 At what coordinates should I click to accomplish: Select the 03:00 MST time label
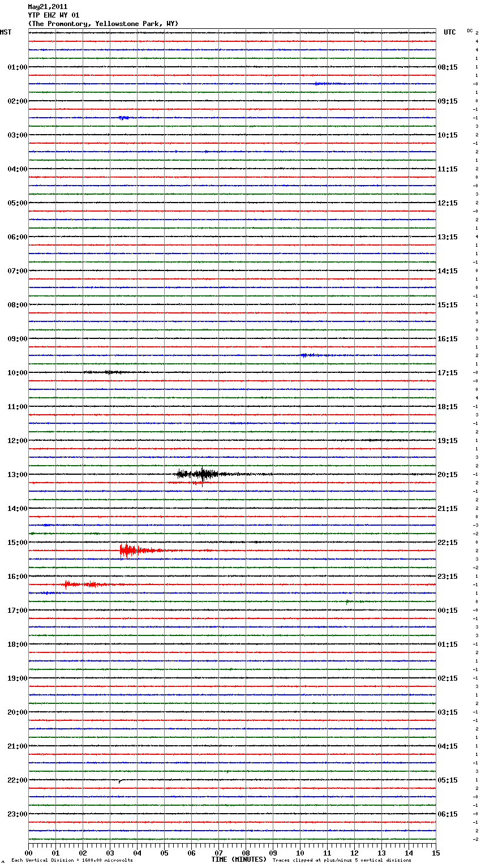[18, 135]
